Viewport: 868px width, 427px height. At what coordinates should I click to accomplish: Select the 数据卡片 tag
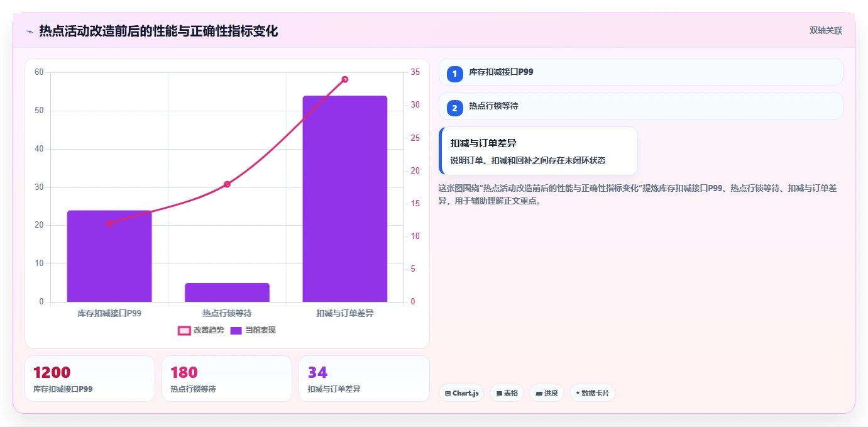[x=593, y=393]
